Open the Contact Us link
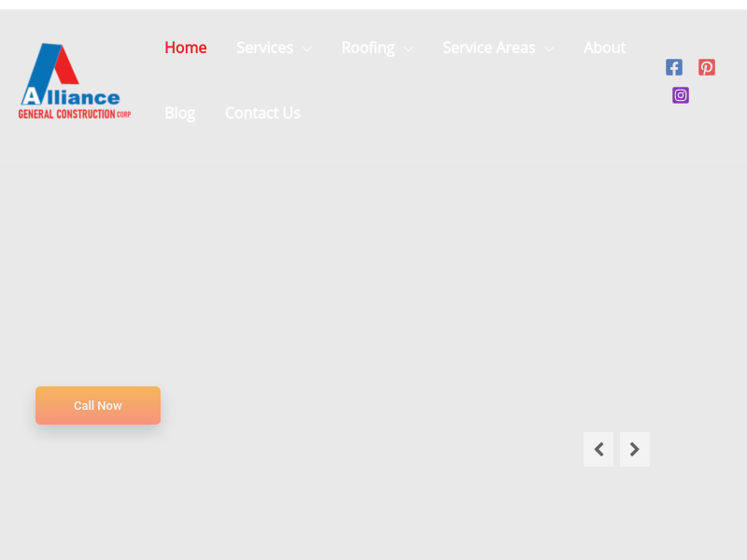The height and width of the screenshot is (560, 747). [x=262, y=113]
